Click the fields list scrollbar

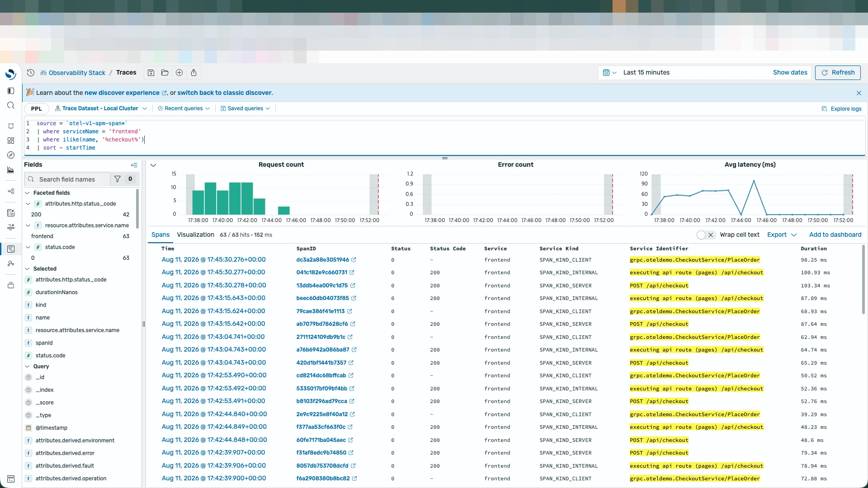click(137, 209)
